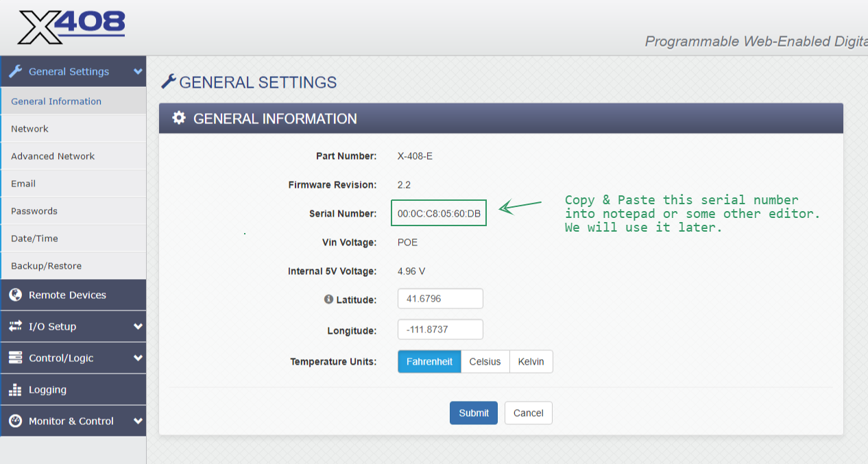Viewport: 868px width, 464px height.
Task: Open Logging via its bar chart icon
Action: [x=14, y=389]
